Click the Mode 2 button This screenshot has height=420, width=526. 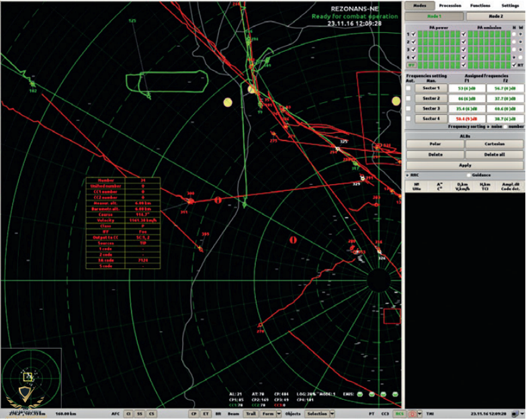[x=494, y=16]
